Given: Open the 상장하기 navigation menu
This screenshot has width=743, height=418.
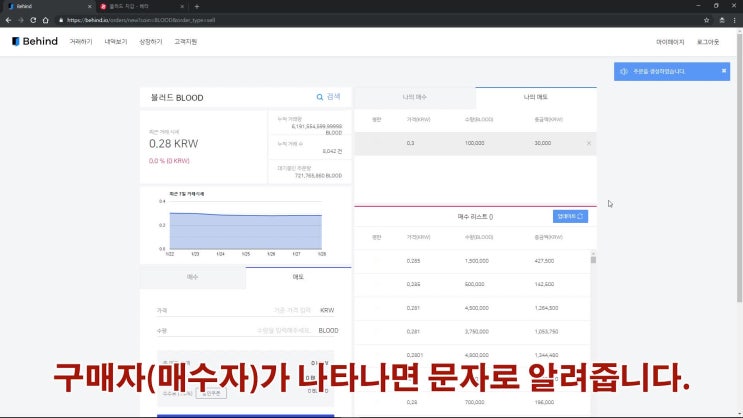Looking at the screenshot, I should tap(151, 42).
